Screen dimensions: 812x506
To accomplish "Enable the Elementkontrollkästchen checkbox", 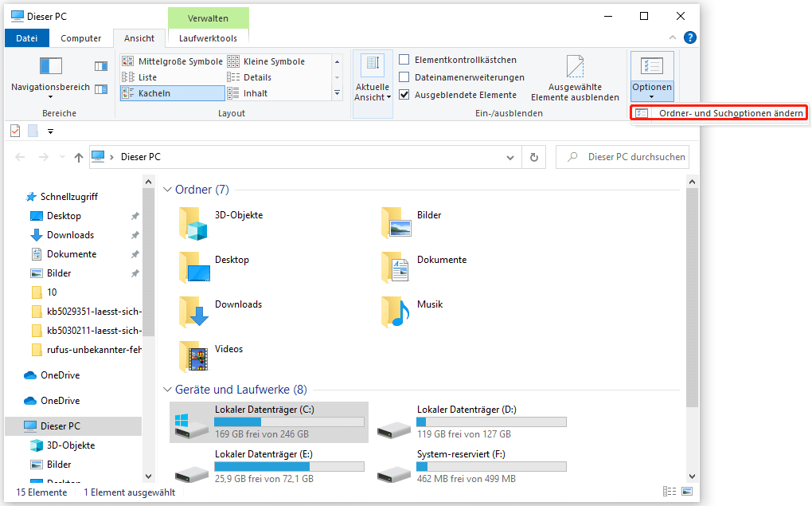I will [404, 60].
